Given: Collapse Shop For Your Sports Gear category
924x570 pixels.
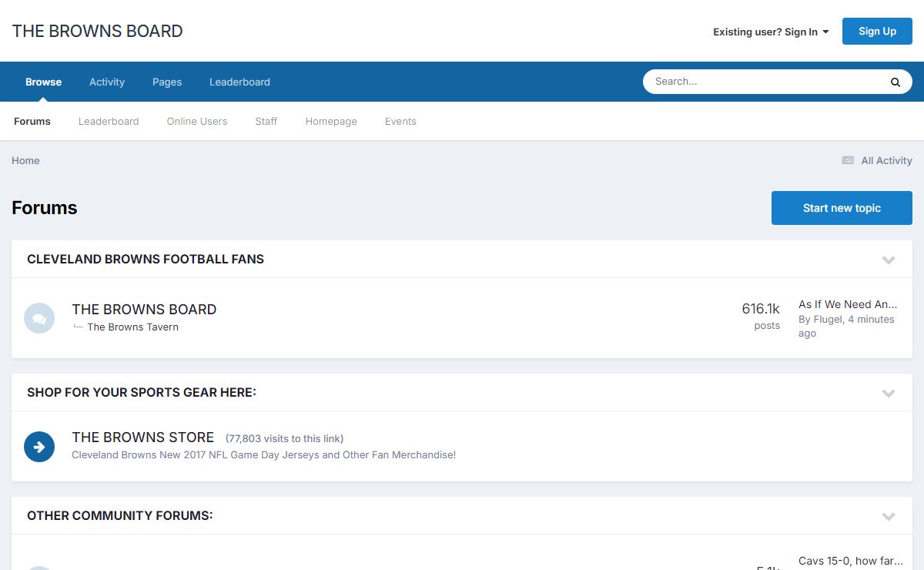Looking at the screenshot, I should click(x=889, y=393).
